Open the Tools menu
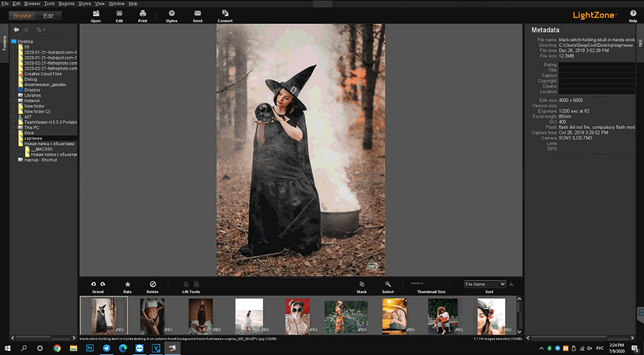Screen dimensions: 644x355 pos(49,3)
